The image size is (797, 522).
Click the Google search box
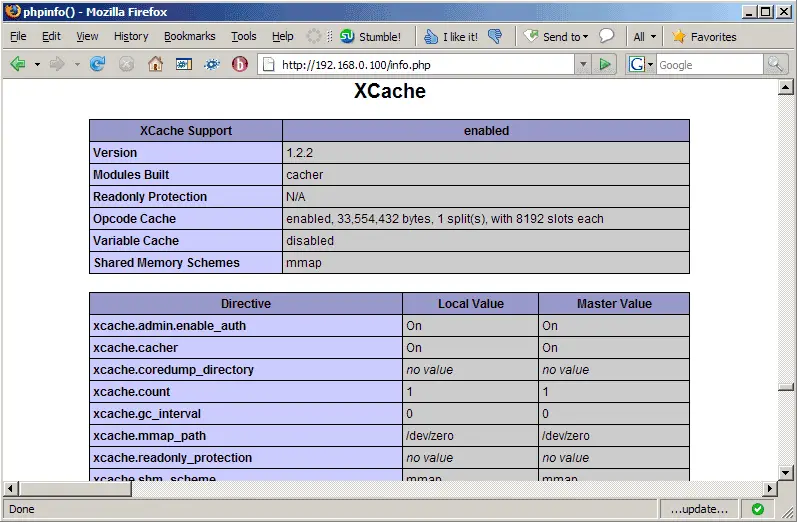click(710, 65)
